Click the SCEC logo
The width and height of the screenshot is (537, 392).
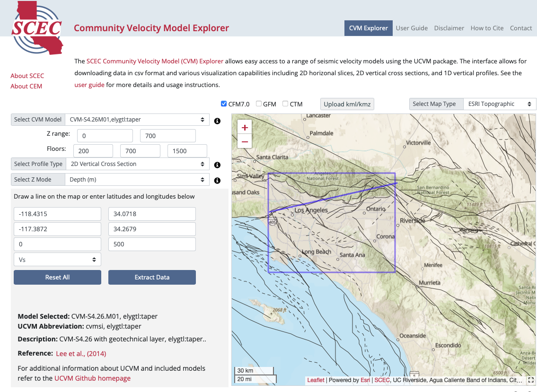point(37,27)
